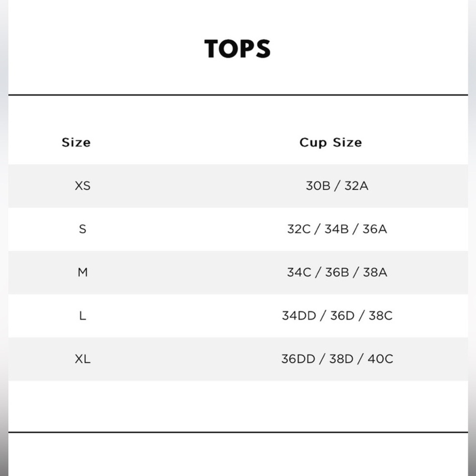Select the XL size label
476x476 pixels.
(x=82, y=359)
